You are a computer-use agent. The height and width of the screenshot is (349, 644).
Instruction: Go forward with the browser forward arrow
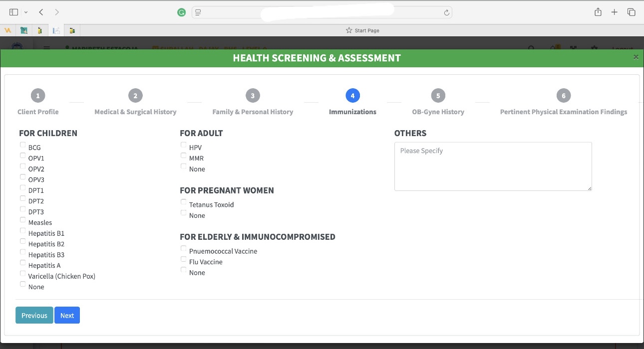click(57, 12)
